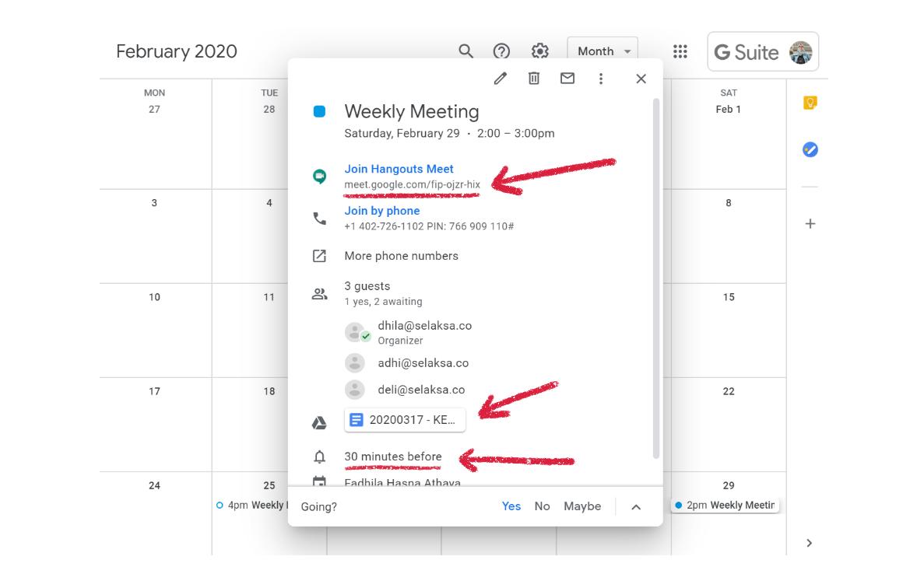Close the Weekly Meeting popup
The height and width of the screenshot is (588, 924).
click(641, 79)
